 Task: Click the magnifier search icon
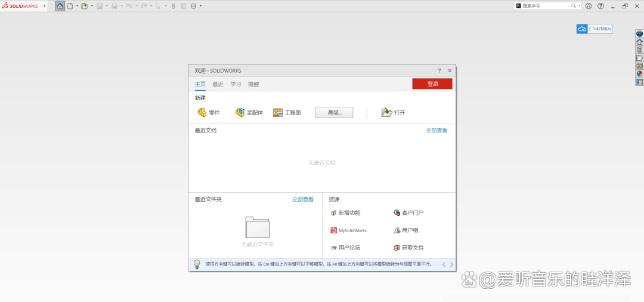pos(574,6)
